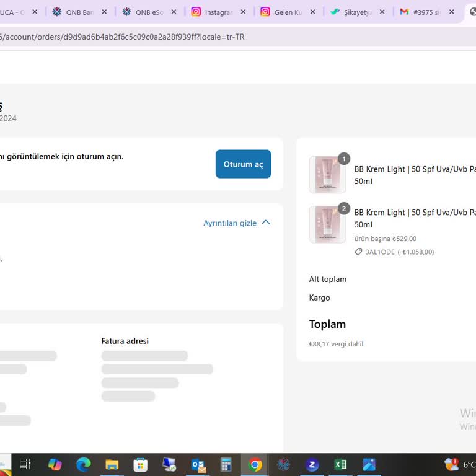Open second BB Krem Light product thumbnail

pyautogui.click(x=327, y=224)
